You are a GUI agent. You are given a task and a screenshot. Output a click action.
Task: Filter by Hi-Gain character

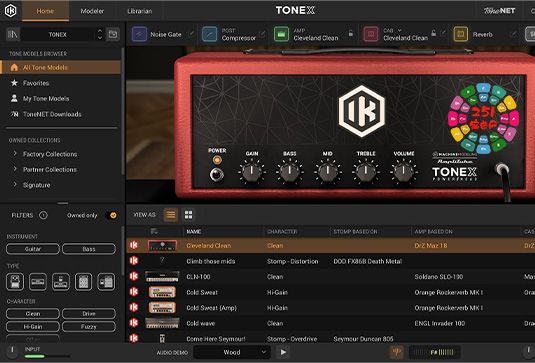[x=33, y=326]
